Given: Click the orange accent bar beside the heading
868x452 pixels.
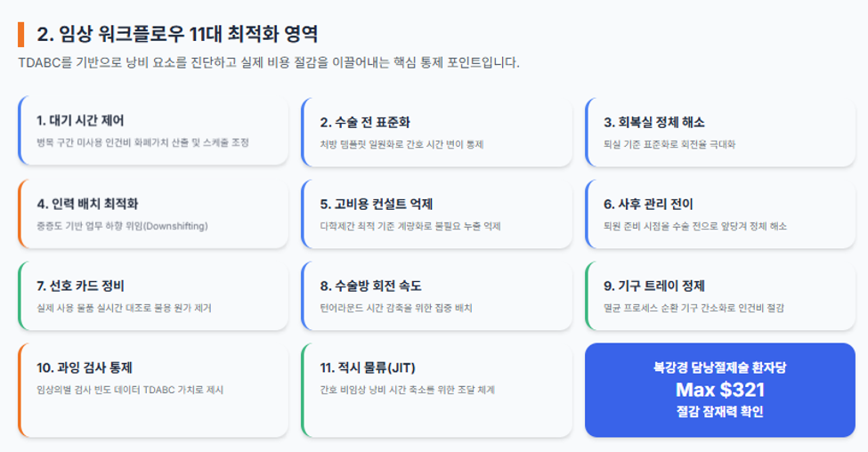Looking at the screenshot, I should [x=21, y=35].
